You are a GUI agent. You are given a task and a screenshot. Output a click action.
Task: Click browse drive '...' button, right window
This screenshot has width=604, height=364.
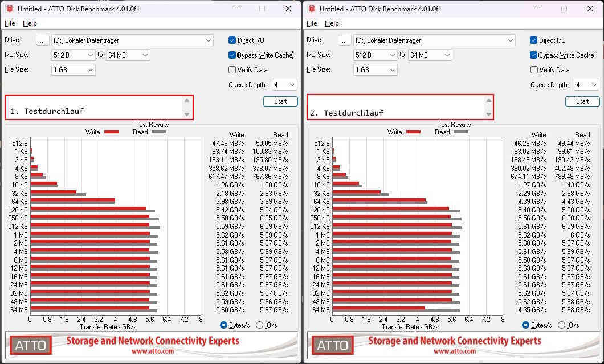click(x=344, y=40)
